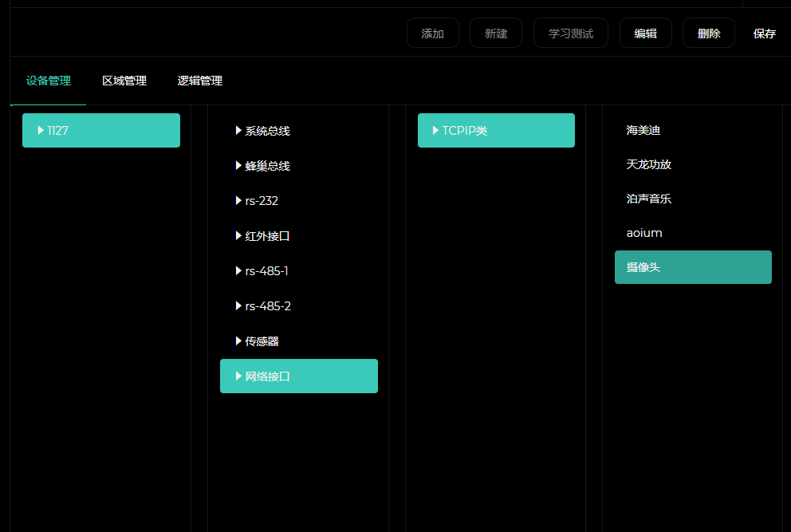Expand the rs-232 arrow
The image size is (791, 532).
click(238, 200)
